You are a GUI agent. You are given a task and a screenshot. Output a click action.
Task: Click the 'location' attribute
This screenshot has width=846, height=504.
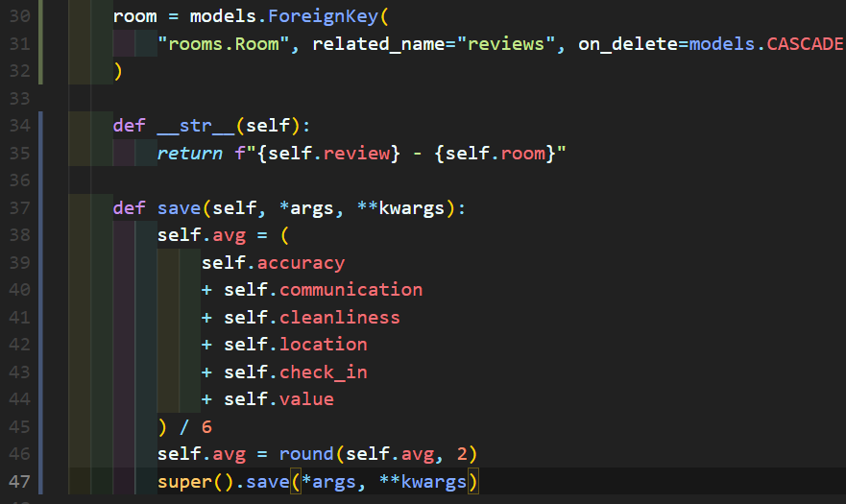[324, 345]
